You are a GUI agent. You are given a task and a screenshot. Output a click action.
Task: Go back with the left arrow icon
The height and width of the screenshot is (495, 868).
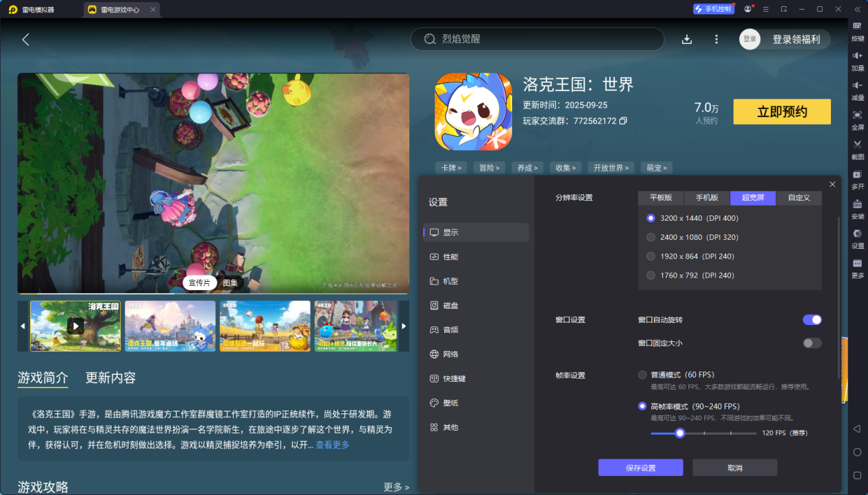tap(25, 39)
